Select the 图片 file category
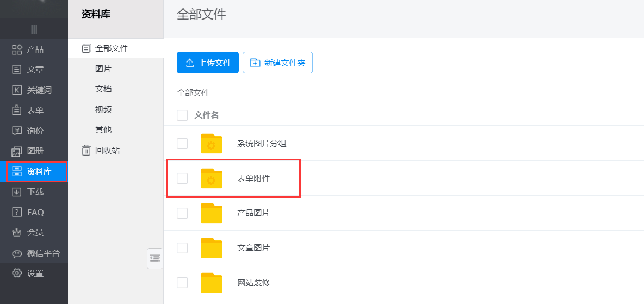The height and width of the screenshot is (304, 644). (103, 69)
